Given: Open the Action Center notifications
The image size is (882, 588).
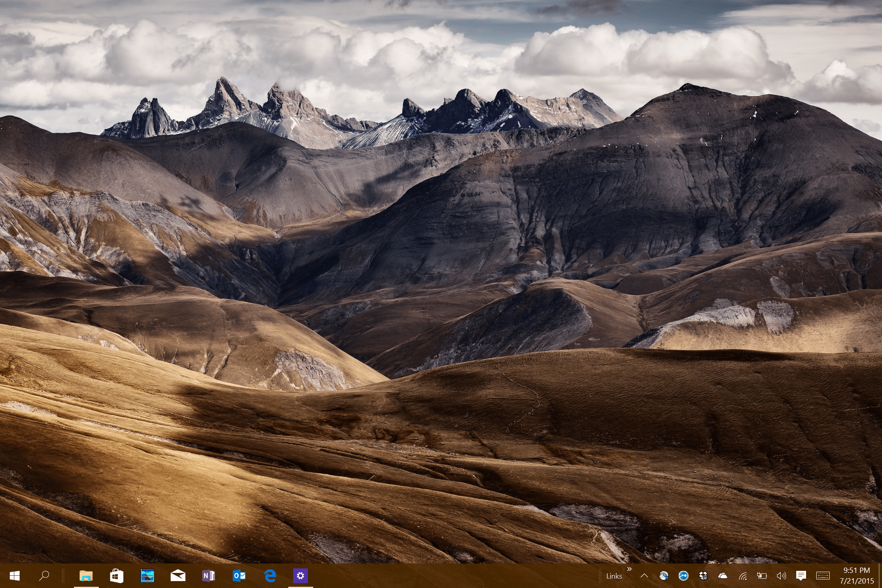Looking at the screenshot, I should 801,576.
